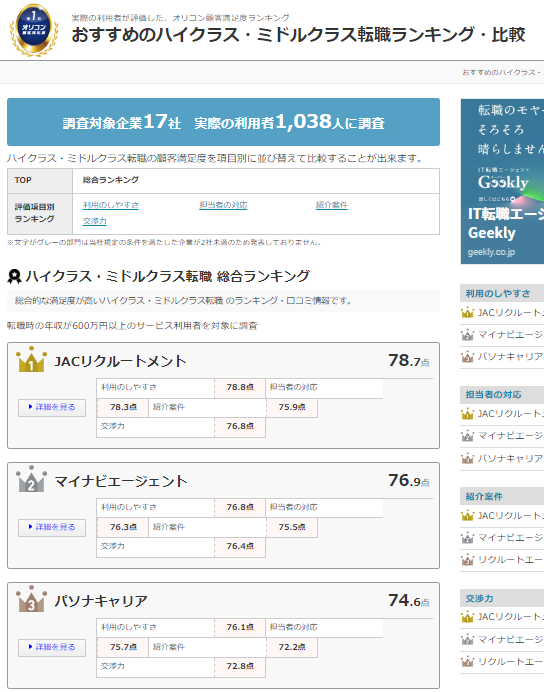Click 詳細を見る for JACリクルートメント
The height and width of the screenshot is (692, 544).
coord(52,407)
